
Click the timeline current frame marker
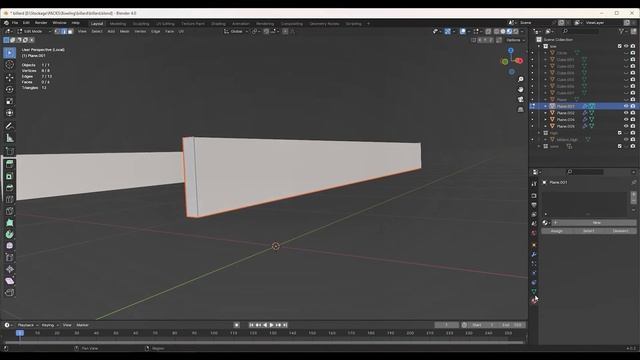coord(20,333)
